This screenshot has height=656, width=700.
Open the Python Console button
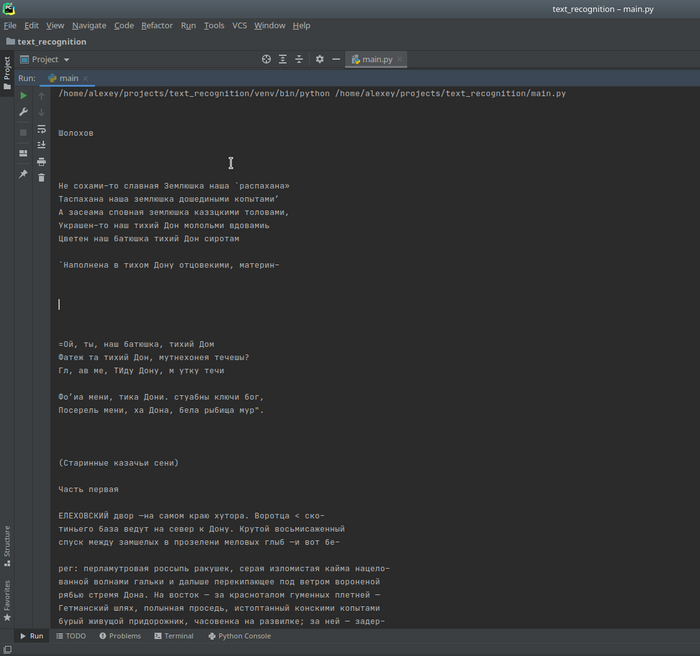(238, 636)
